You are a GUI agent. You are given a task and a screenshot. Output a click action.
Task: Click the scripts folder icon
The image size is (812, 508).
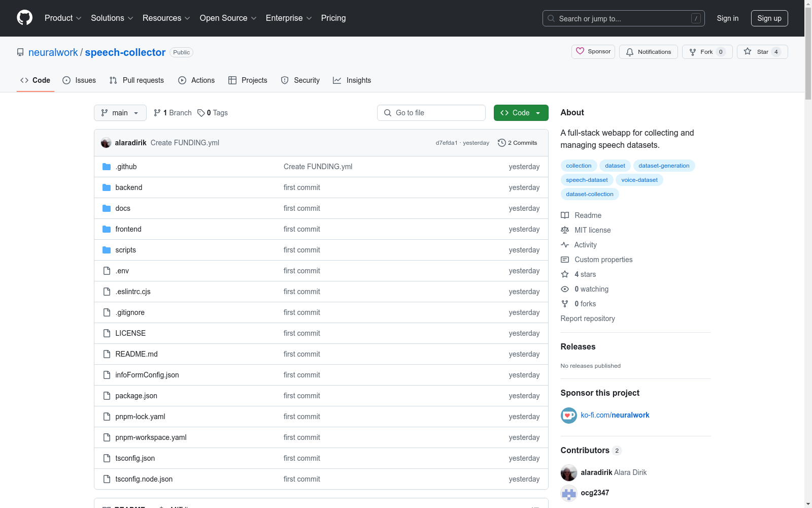click(x=107, y=250)
